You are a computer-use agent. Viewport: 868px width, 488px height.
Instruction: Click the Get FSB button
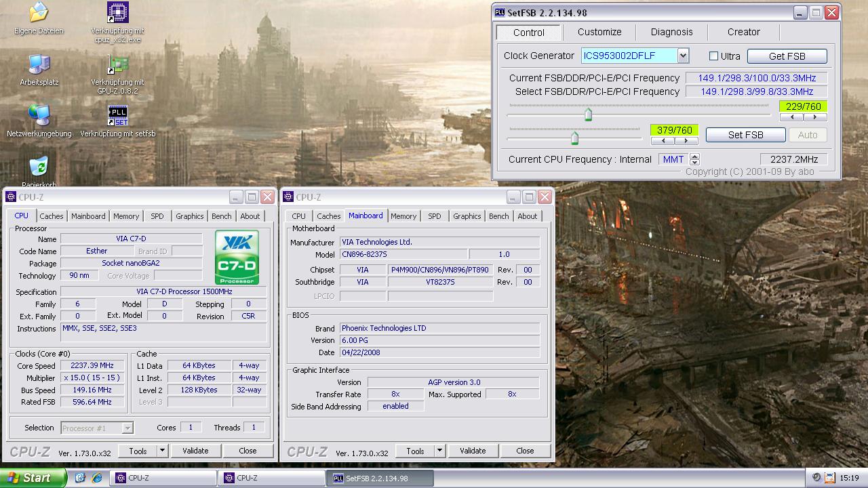point(787,56)
